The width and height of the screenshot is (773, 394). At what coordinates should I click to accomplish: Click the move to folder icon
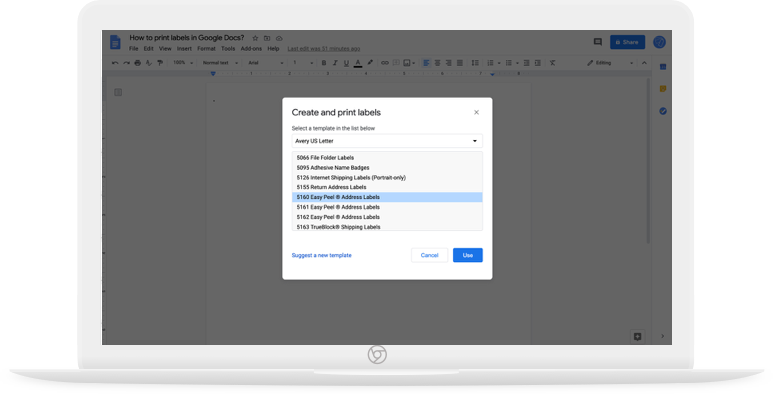tap(267, 38)
